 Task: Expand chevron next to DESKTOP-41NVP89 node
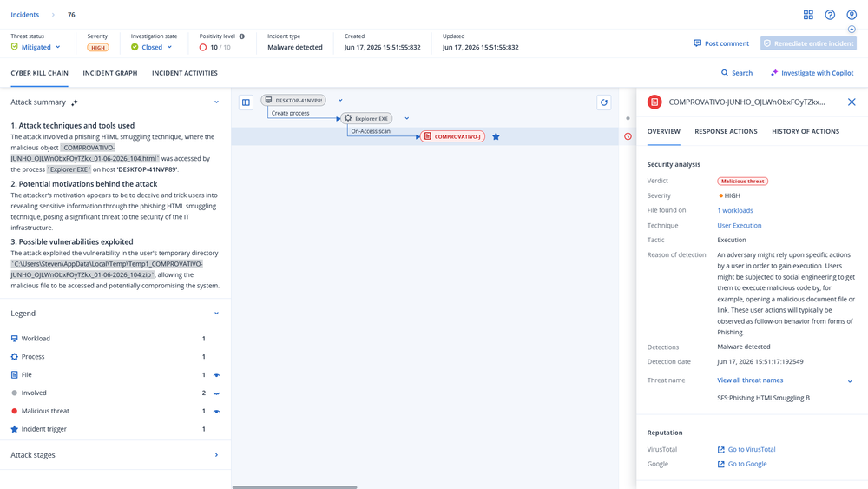click(x=340, y=100)
